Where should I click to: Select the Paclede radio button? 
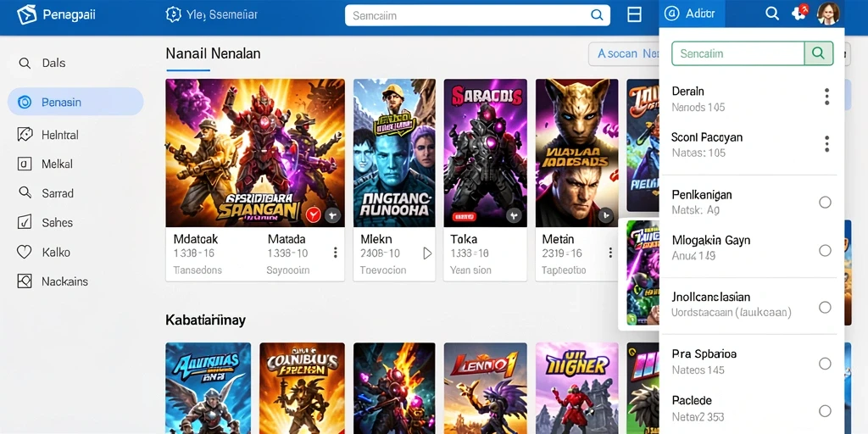click(825, 411)
